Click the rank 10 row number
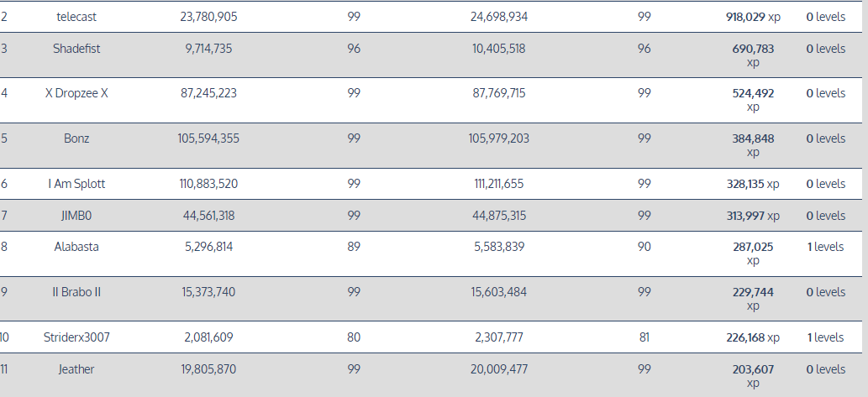868x397 pixels. coord(4,337)
